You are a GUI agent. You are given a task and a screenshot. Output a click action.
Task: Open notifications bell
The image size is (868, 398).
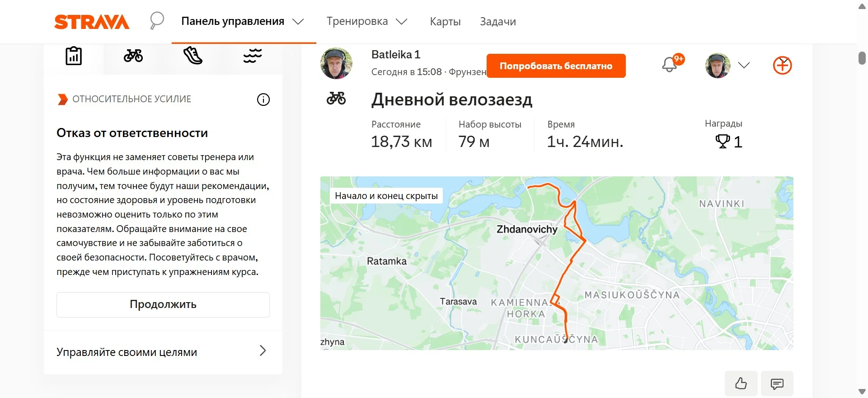[x=670, y=65]
